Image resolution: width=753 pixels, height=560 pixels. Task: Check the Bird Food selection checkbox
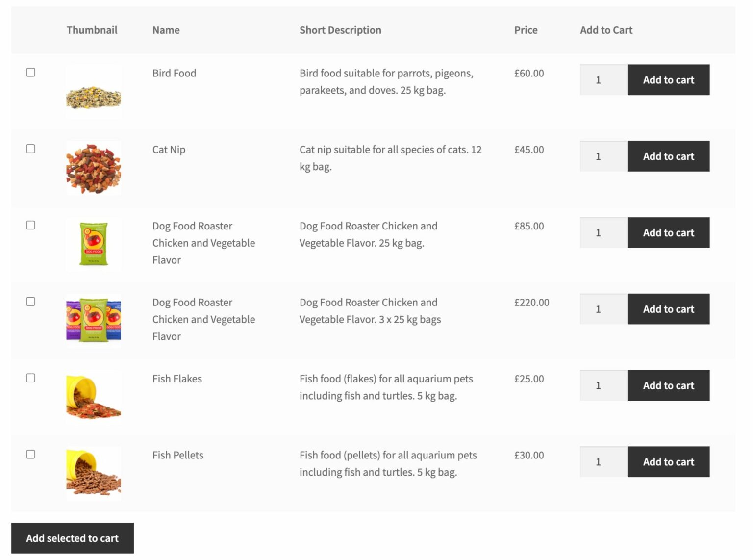[x=30, y=72]
